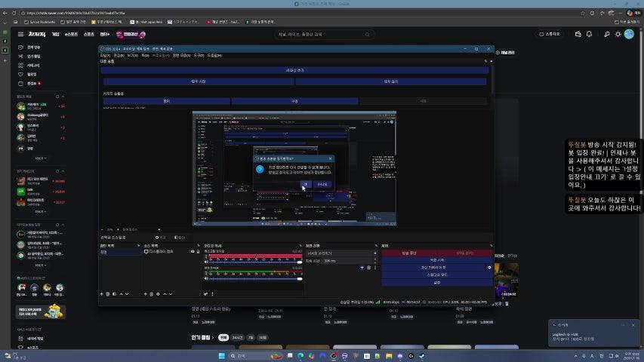Image resolution: width=644 pixels, height=362 pixels.
Task: Toggle the lock on display capture source
Action: point(198,252)
